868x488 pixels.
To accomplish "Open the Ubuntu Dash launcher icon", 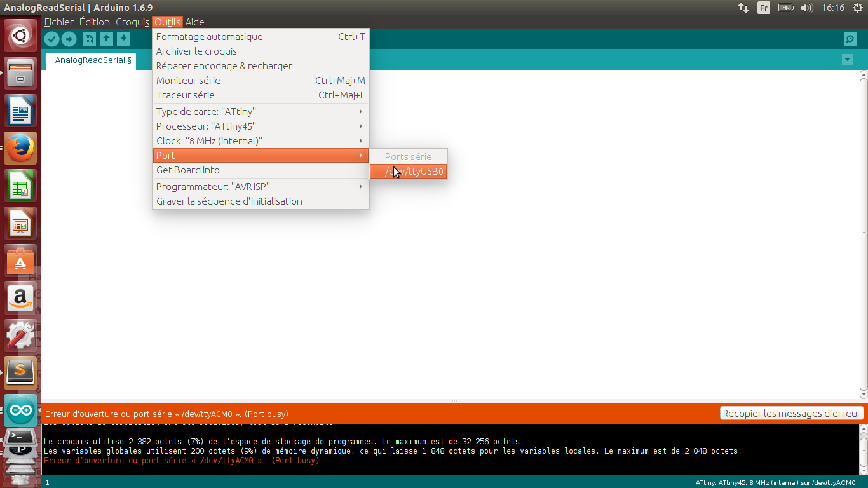I will 21,36.
